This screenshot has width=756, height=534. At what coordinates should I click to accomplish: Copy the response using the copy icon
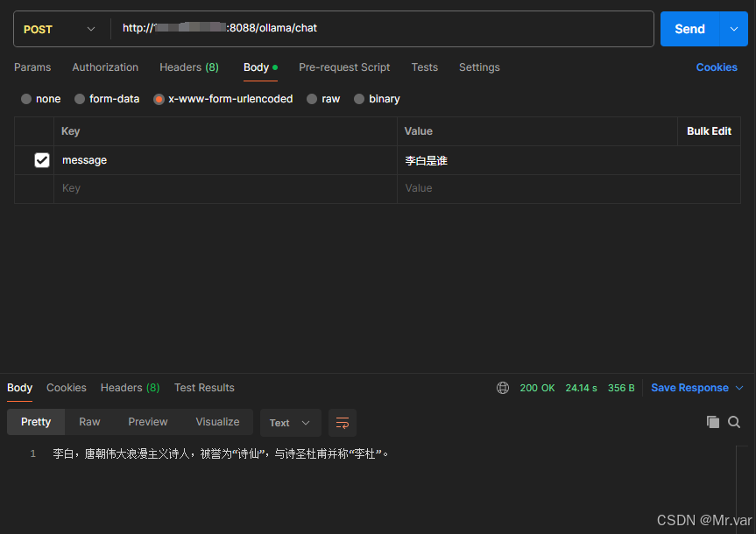(713, 422)
